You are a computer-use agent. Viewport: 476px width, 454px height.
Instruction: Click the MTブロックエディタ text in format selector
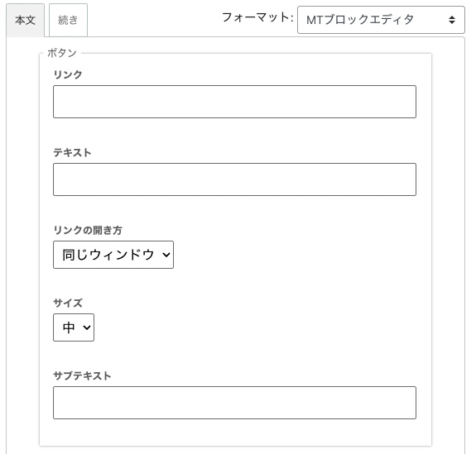pos(360,20)
